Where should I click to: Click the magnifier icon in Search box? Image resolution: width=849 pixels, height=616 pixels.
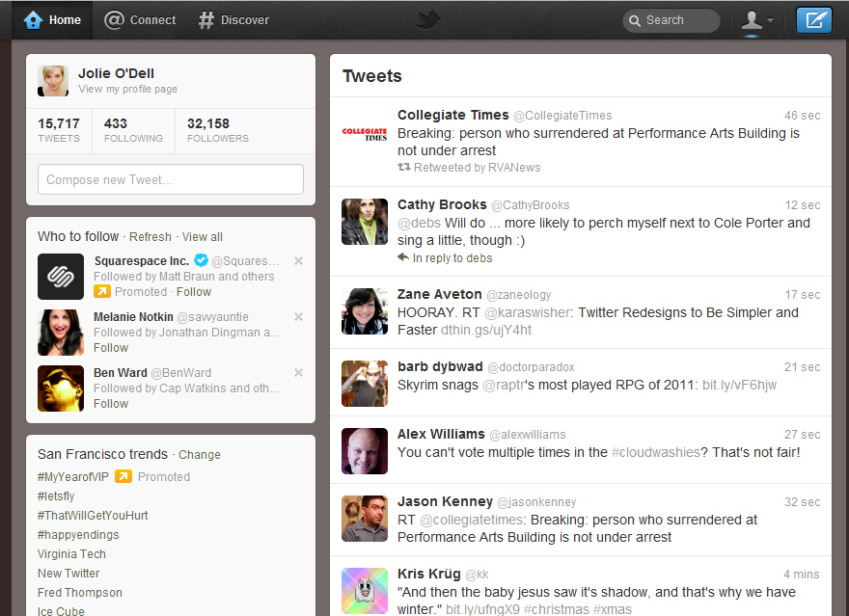coord(635,20)
